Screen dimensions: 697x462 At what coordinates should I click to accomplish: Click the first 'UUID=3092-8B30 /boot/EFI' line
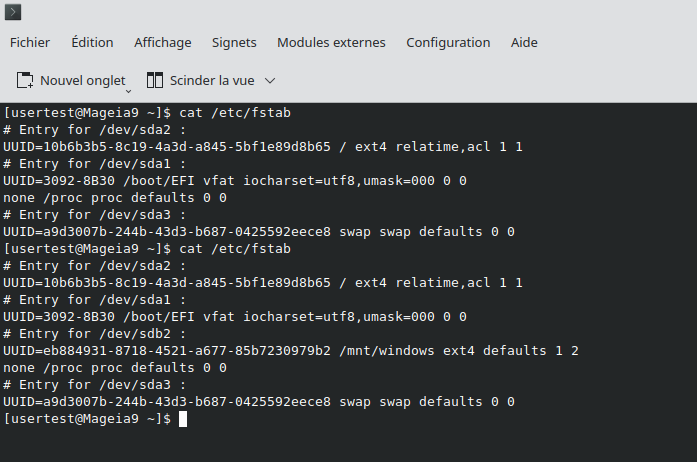click(235, 181)
